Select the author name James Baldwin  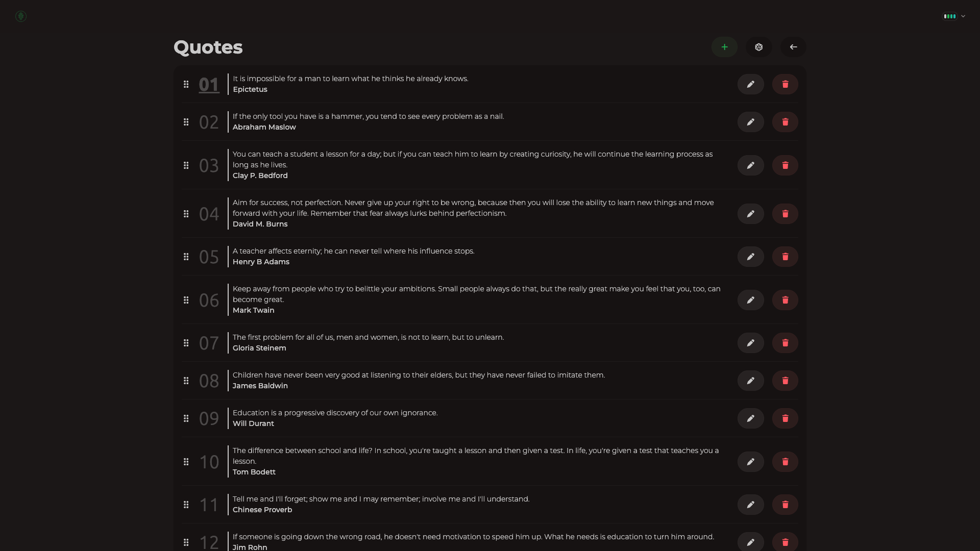(260, 386)
